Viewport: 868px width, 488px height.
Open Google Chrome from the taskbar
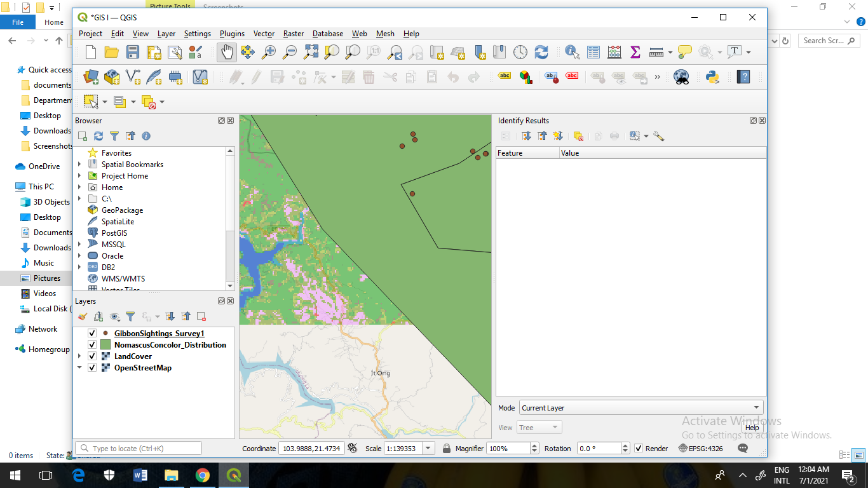[x=203, y=475]
